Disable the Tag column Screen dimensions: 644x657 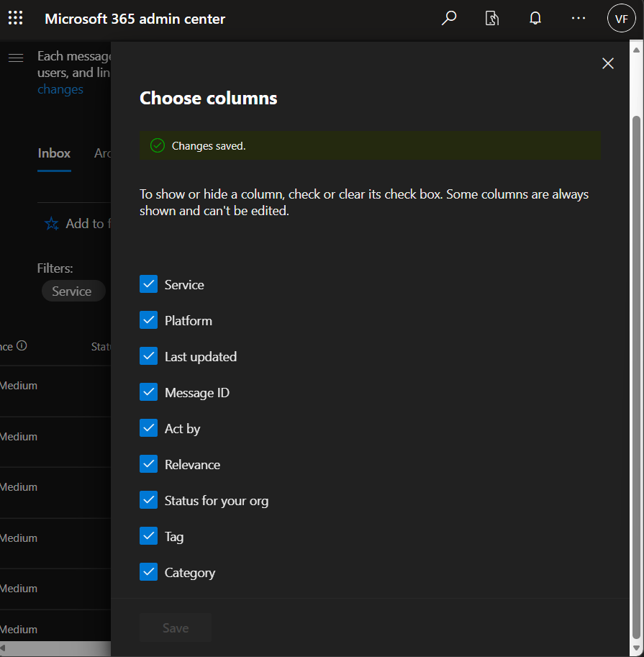tap(148, 535)
